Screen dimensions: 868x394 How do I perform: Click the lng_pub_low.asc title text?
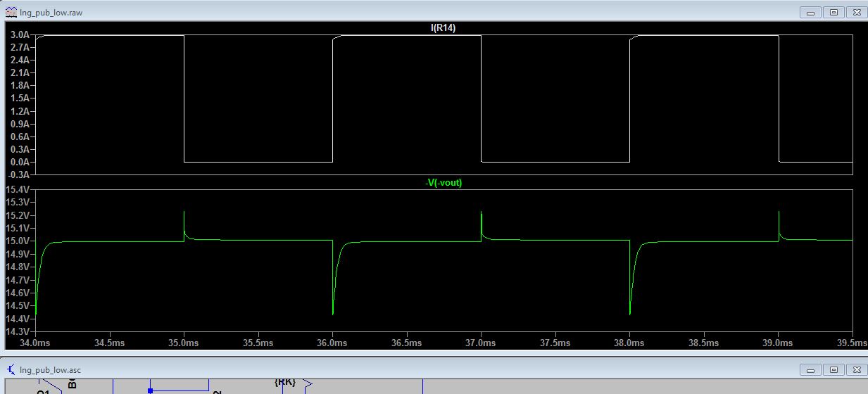[x=49, y=369]
